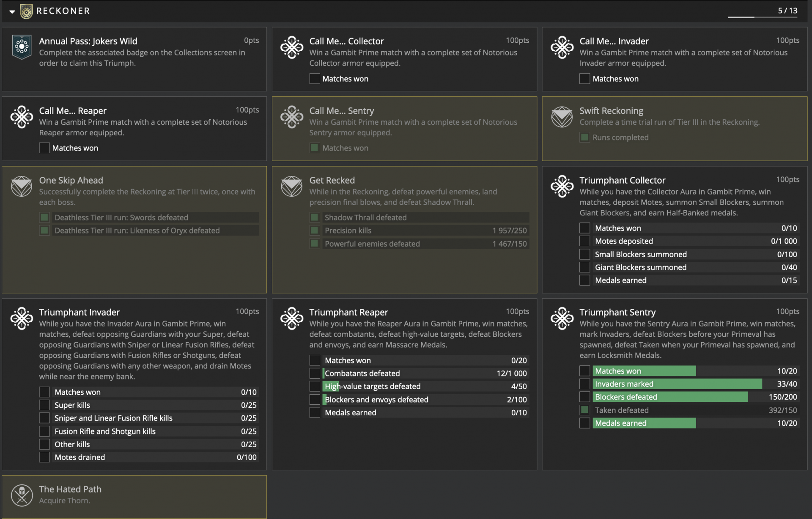812x519 pixels.
Task: Tick Matches won under Call Me... Collector
Action: pos(315,79)
